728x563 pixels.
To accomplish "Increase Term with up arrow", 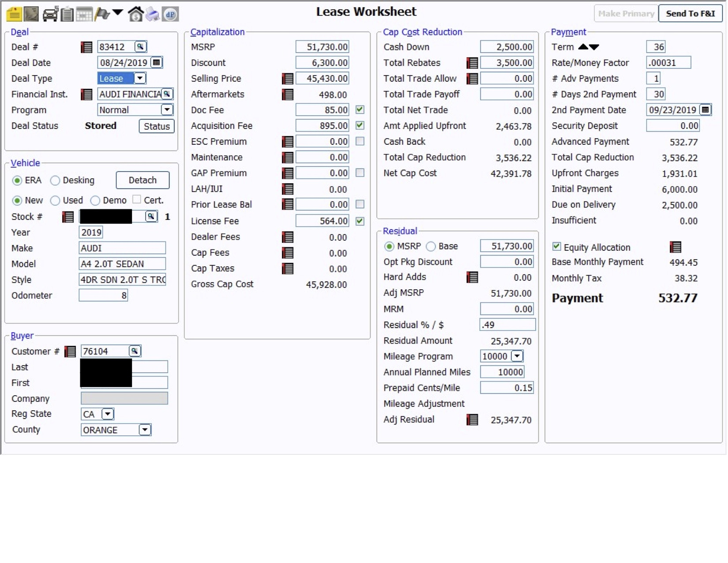I will point(583,47).
